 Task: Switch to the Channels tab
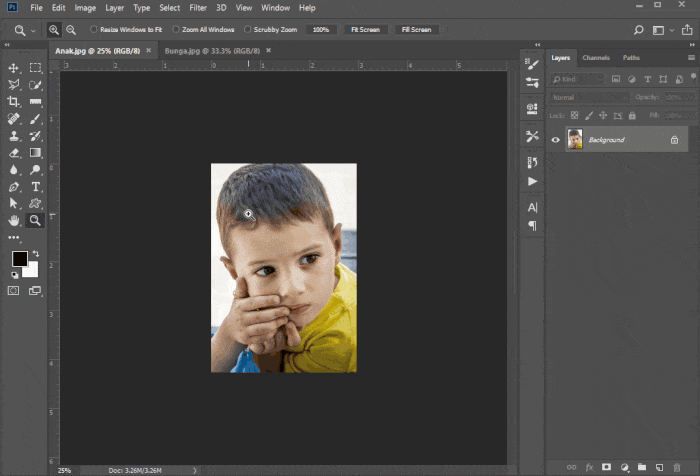pyautogui.click(x=596, y=58)
